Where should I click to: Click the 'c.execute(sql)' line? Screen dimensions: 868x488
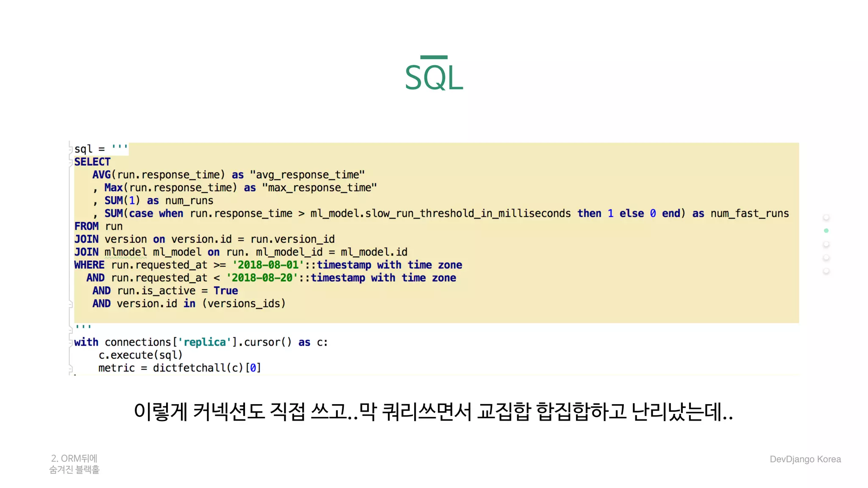140,355
